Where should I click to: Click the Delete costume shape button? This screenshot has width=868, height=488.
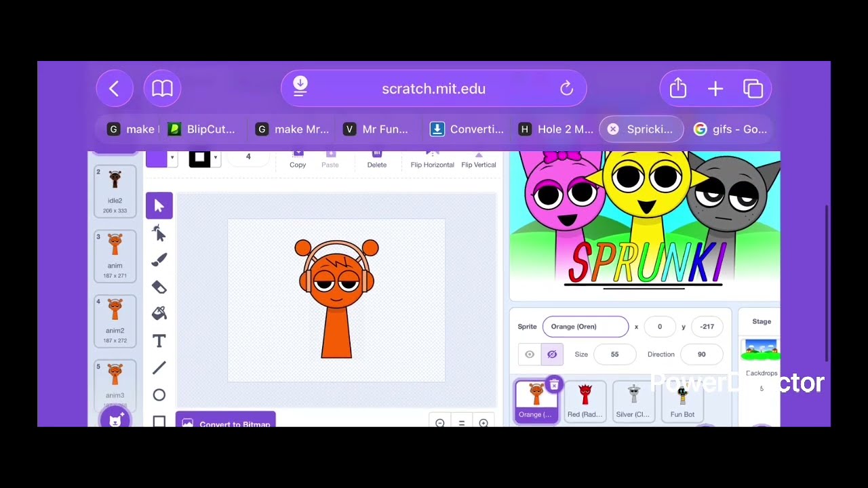tap(377, 159)
